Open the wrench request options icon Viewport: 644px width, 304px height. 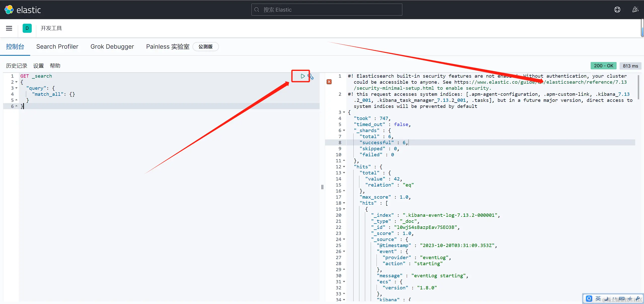pyautogui.click(x=311, y=76)
